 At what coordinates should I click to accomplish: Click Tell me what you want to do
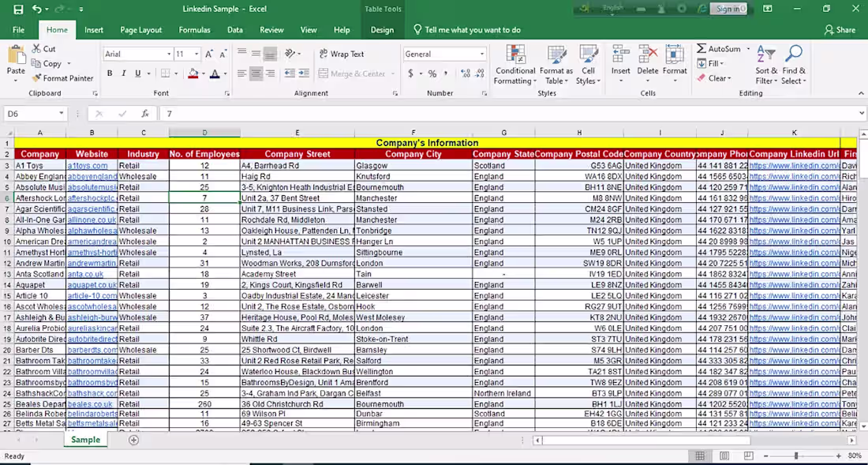pyautogui.click(x=467, y=30)
